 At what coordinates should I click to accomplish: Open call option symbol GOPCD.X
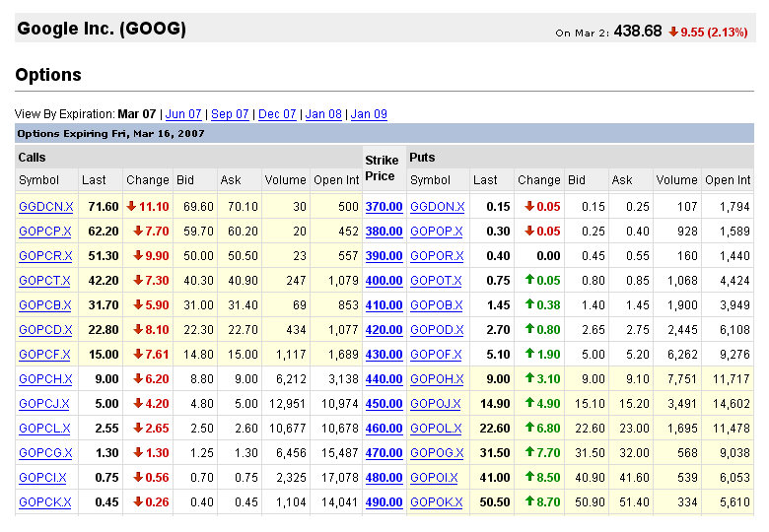[x=45, y=330]
